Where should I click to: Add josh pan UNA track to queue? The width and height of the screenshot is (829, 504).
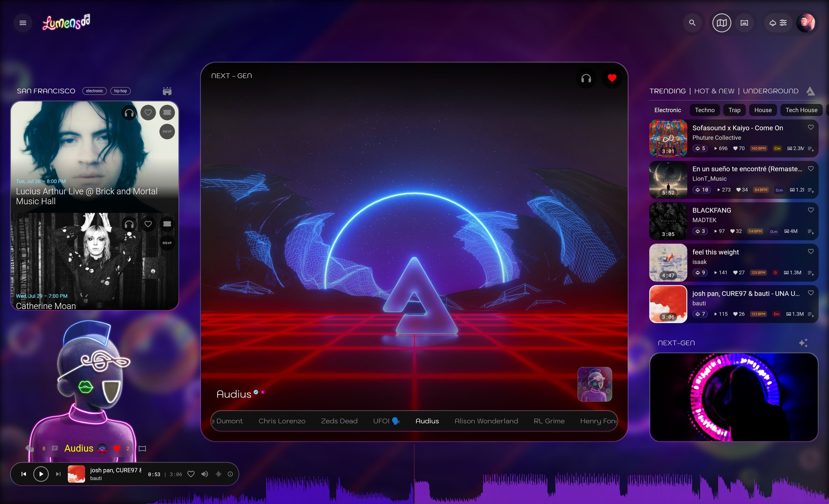point(811,314)
